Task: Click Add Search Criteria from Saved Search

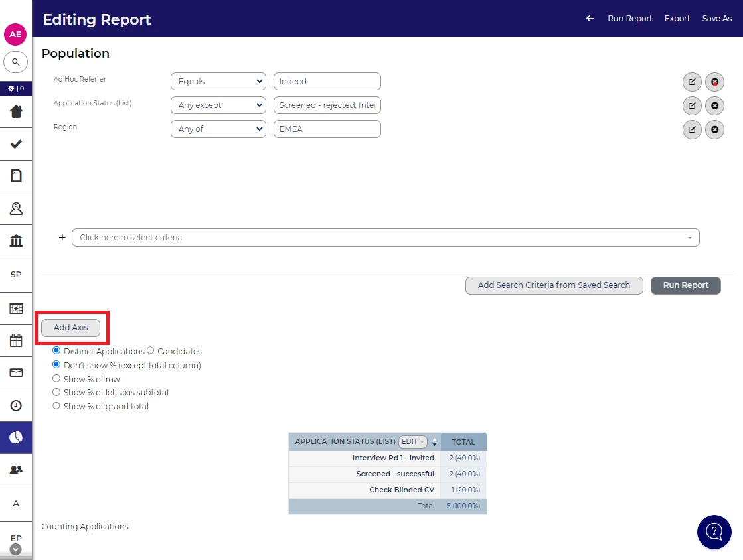Action: click(x=554, y=285)
